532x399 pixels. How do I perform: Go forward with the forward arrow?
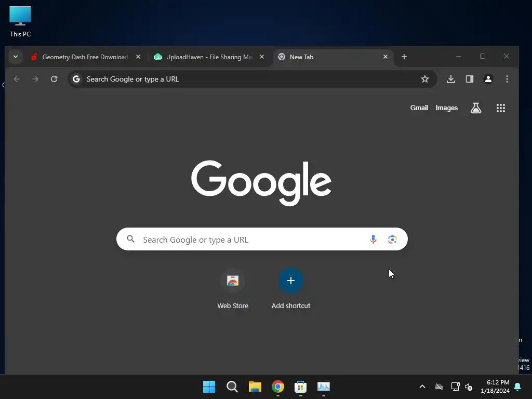[35, 79]
